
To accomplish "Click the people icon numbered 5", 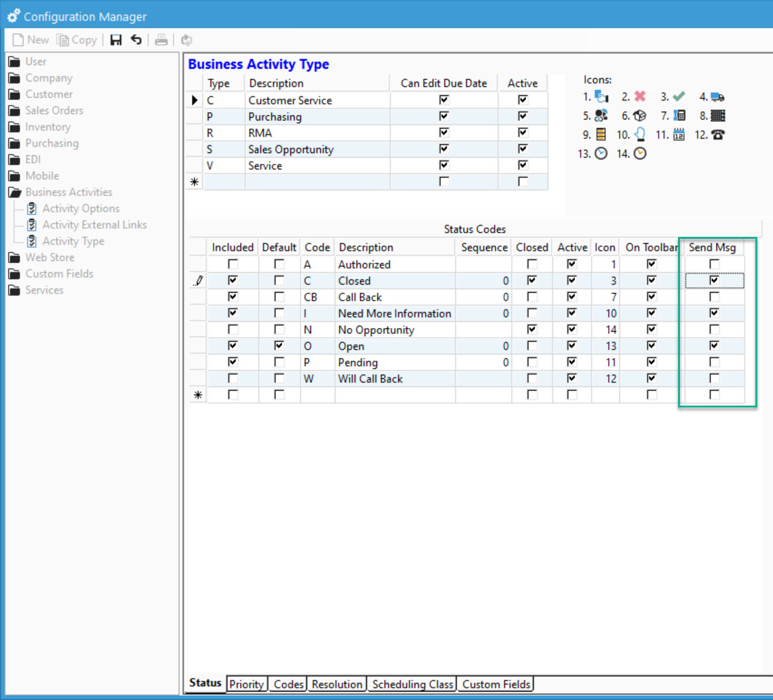I will [x=601, y=115].
